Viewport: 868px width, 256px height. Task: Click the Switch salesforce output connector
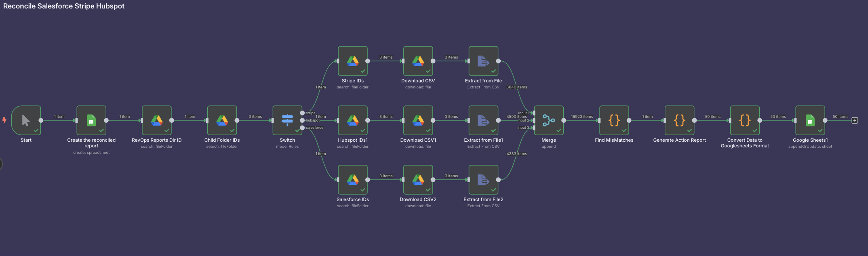coord(302,128)
